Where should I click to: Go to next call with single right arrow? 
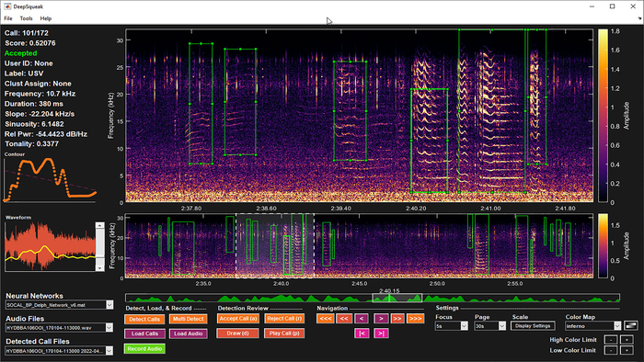coord(381,319)
